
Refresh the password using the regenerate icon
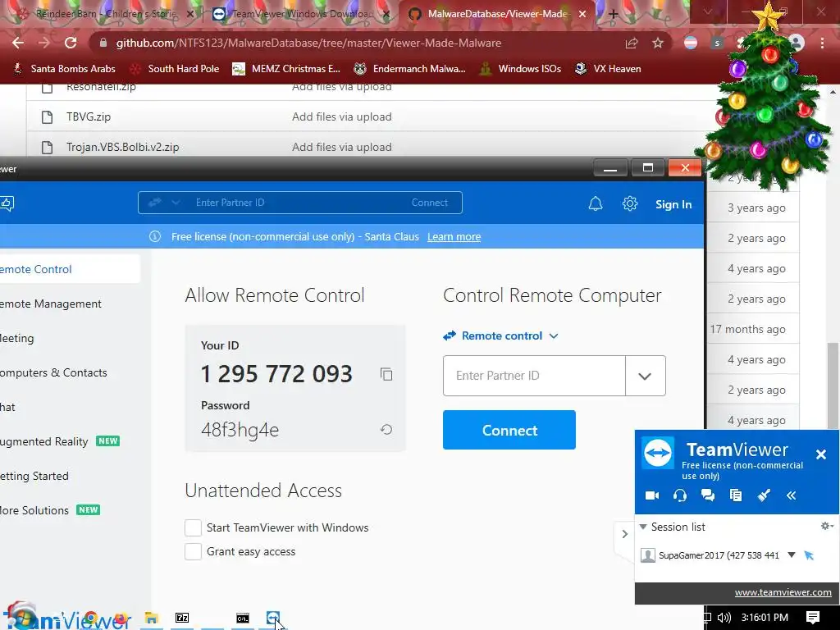(x=386, y=429)
